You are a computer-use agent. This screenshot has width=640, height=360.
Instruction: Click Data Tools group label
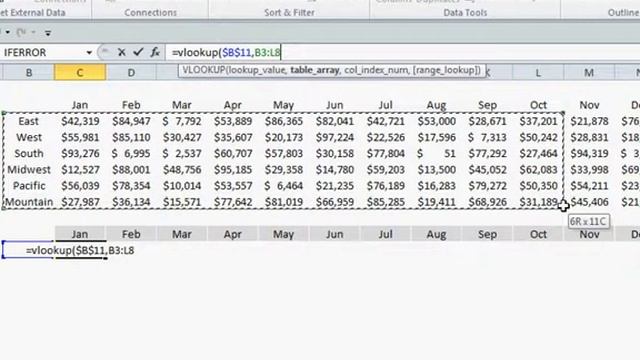coord(465,13)
